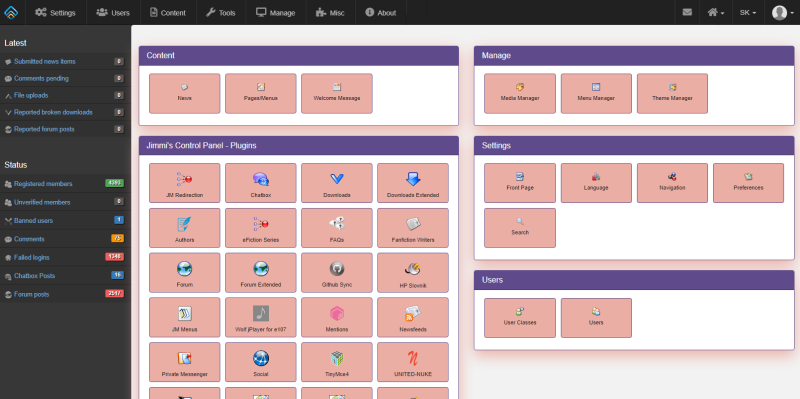This screenshot has width=800, height=399.
Task: View Failed logins link
Action: coord(32,257)
